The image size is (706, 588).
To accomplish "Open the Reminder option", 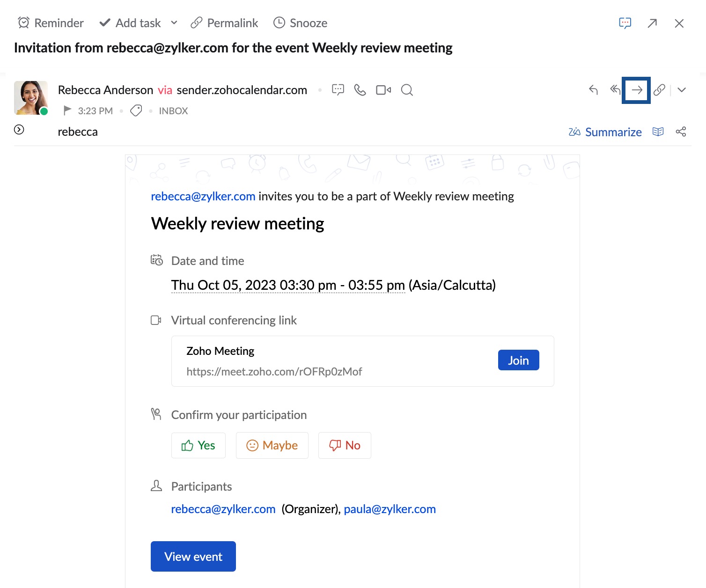I will 51,23.
